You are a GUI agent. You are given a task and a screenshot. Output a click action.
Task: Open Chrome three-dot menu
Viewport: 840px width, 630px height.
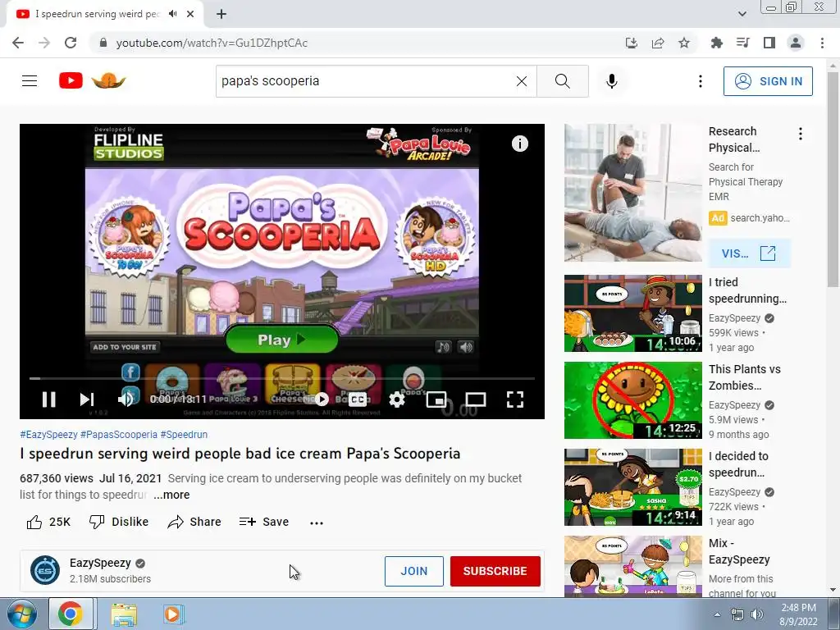click(x=822, y=43)
